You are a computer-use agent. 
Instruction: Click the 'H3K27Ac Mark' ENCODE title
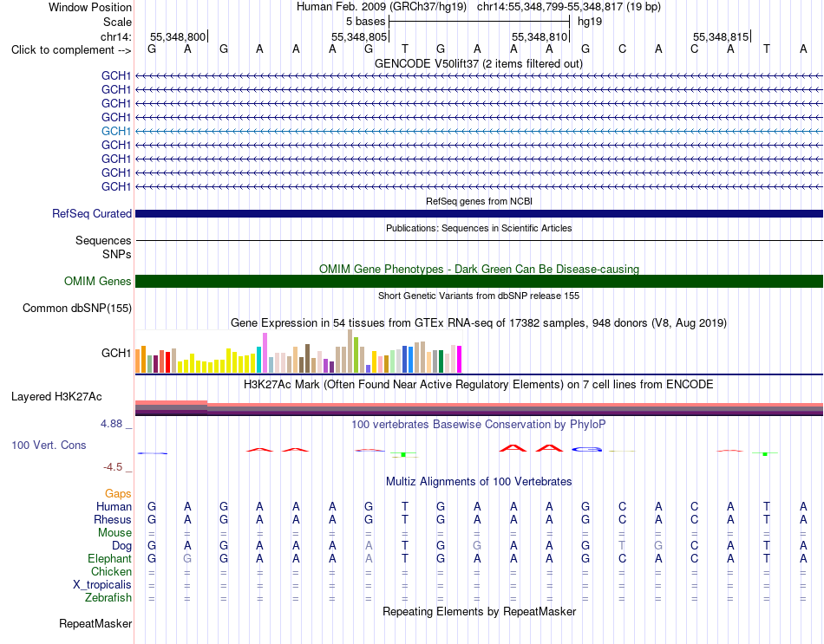[479, 385]
